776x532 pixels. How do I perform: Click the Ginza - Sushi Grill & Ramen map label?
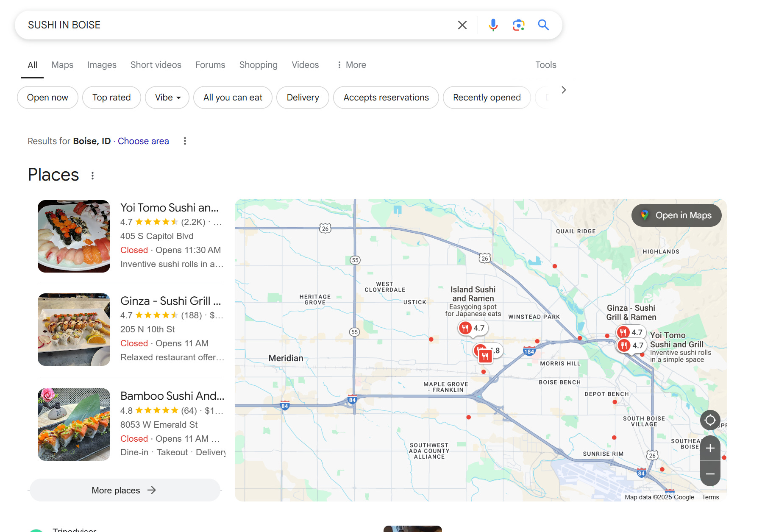pos(631,312)
